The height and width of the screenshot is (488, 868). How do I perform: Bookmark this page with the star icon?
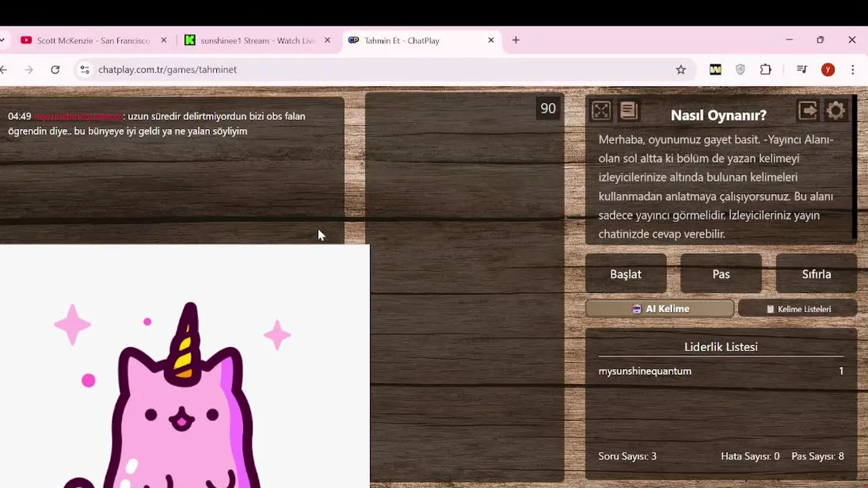coord(681,69)
